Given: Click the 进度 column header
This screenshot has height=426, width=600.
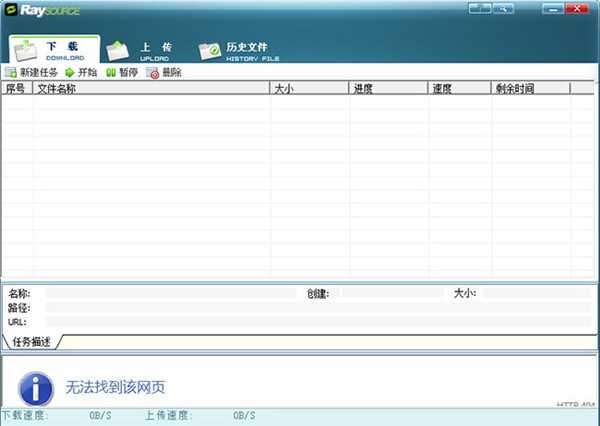Looking at the screenshot, I should [389, 89].
